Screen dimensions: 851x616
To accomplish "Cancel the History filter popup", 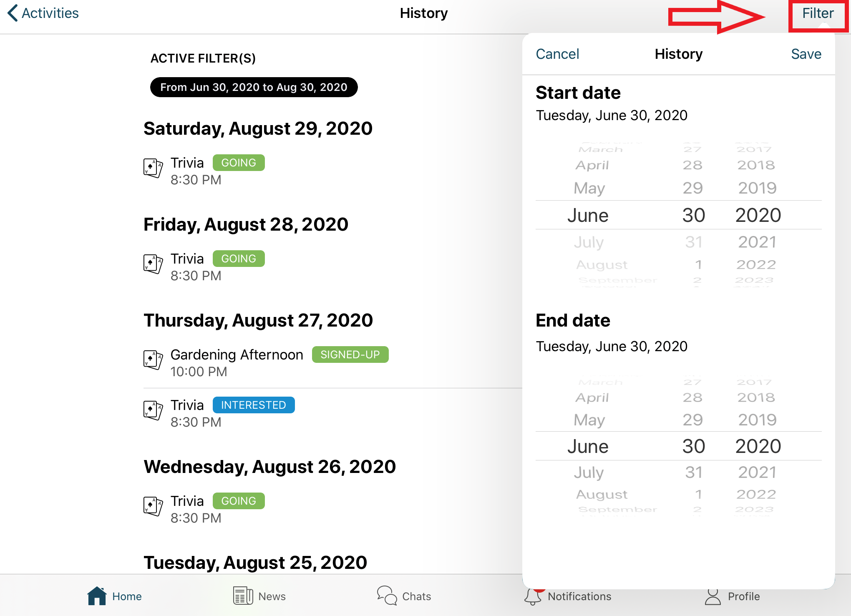I will coord(557,54).
